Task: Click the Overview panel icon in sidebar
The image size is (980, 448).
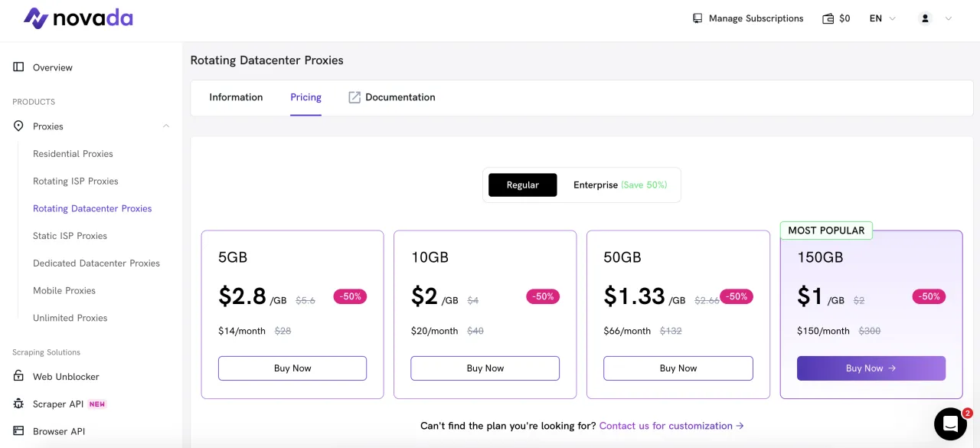Action: coord(19,67)
